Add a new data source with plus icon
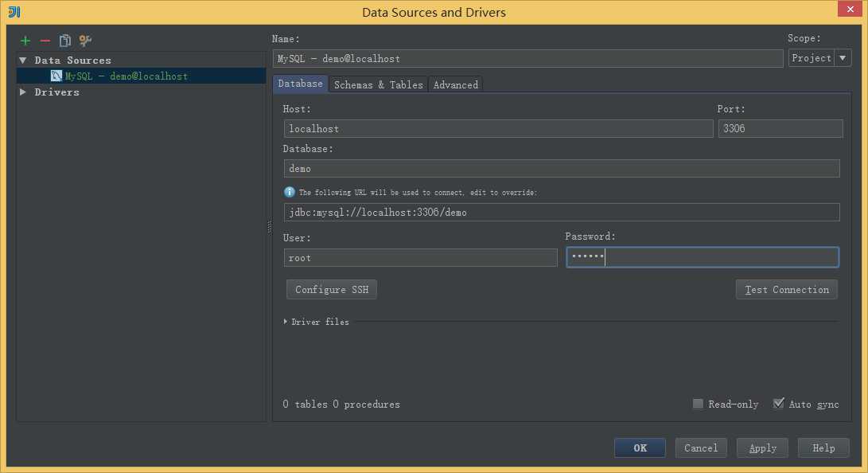Viewport: 868px width, 473px height. pyautogui.click(x=25, y=41)
